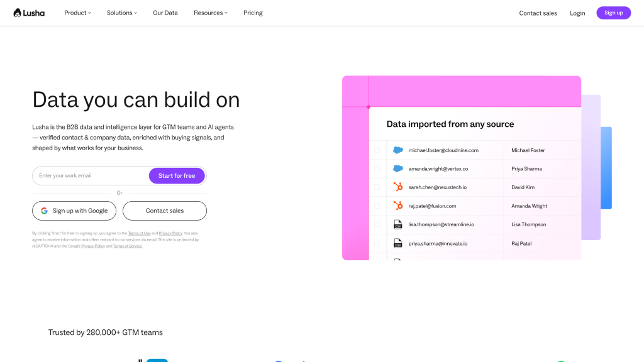The width and height of the screenshot is (644, 362).
Task: Open the Terms of Use link
Action: (x=139, y=233)
